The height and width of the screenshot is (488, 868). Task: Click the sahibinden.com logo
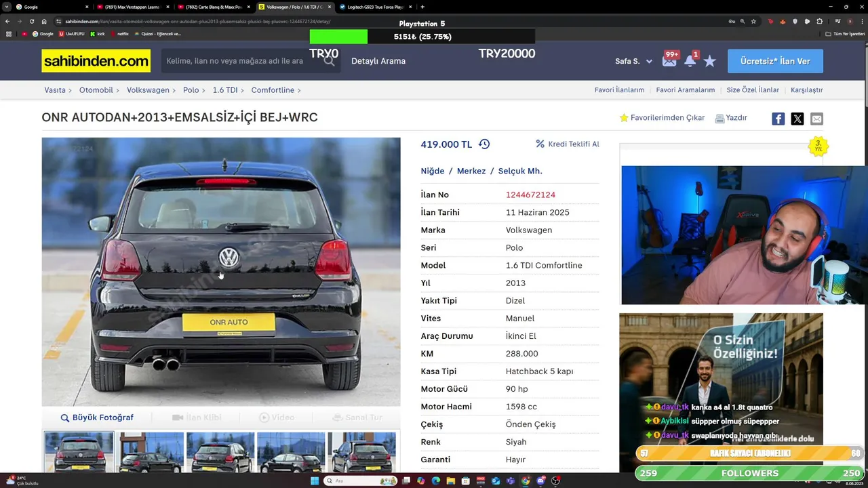96,61
